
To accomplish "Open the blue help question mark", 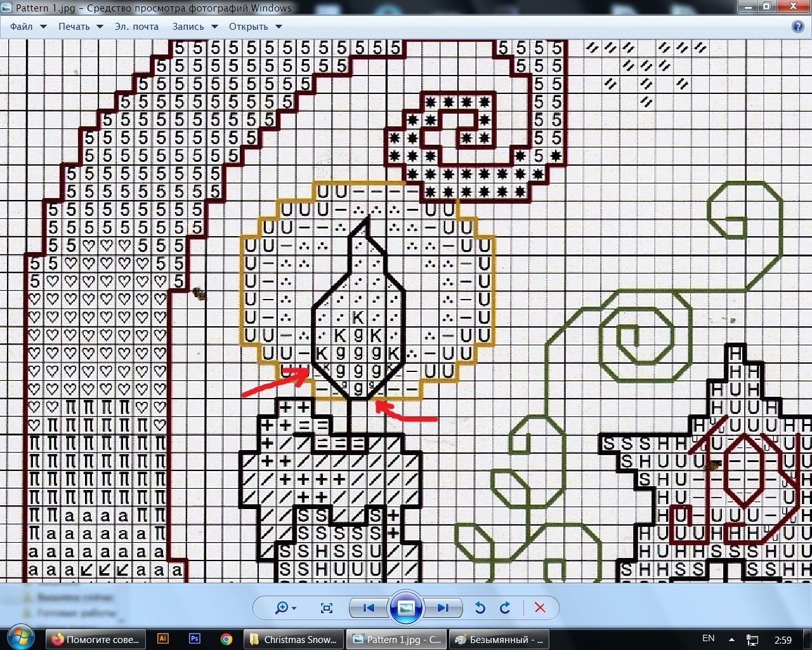I will tap(798, 27).
